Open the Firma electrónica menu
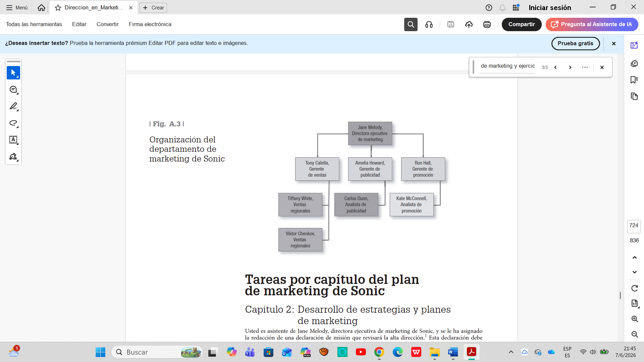 coord(150,24)
